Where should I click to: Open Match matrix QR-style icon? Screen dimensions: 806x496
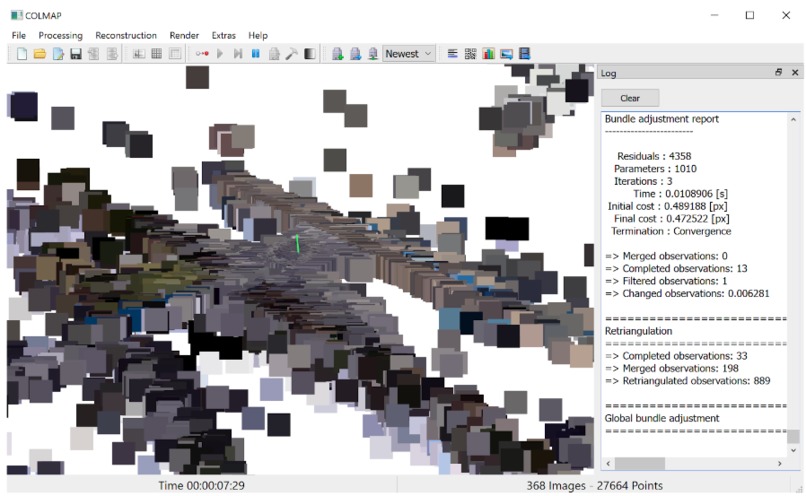coord(470,53)
